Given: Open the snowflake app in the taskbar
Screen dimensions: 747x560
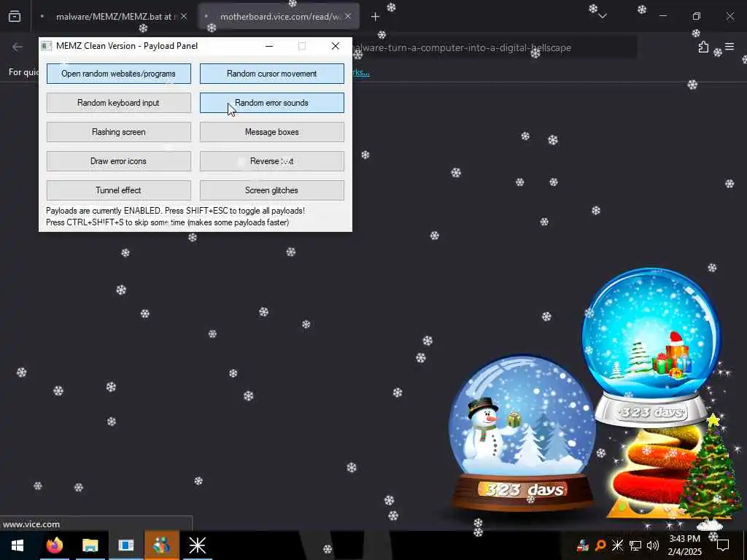Looking at the screenshot, I should (x=197, y=545).
